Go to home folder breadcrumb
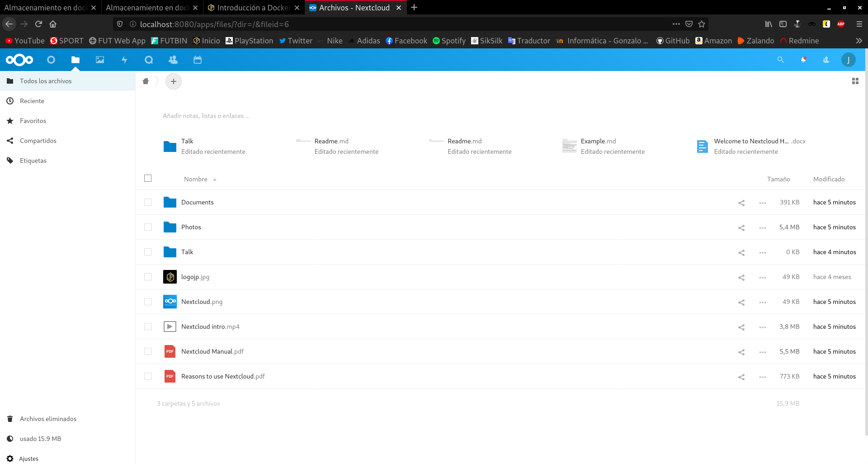Viewport: 868px width, 464px height. click(146, 81)
